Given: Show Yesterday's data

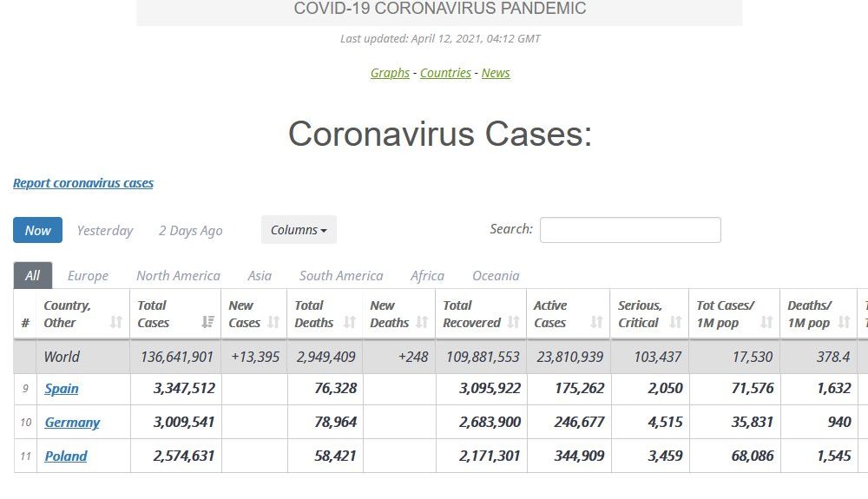Looking at the screenshot, I should click(x=105, y=231).
